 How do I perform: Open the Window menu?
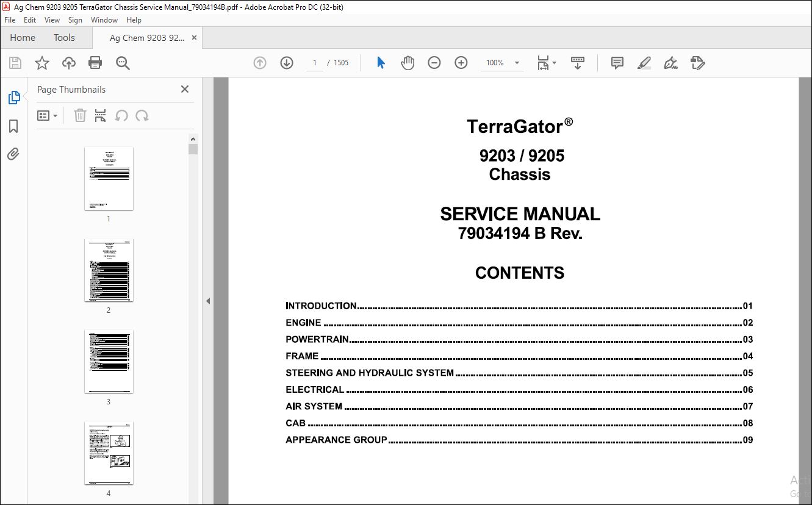(x=104, y=20)
